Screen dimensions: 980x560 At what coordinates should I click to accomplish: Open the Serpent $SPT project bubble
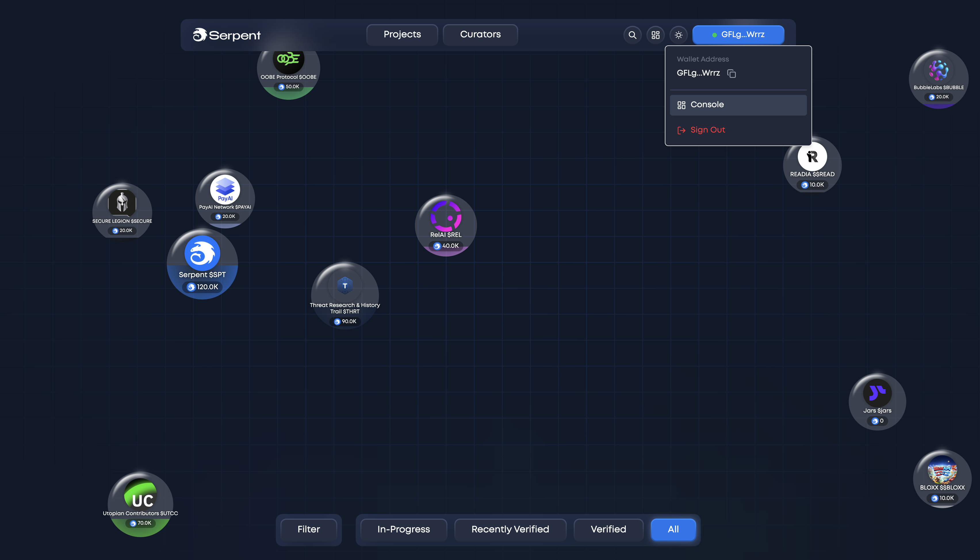click(x=202, y=264)
